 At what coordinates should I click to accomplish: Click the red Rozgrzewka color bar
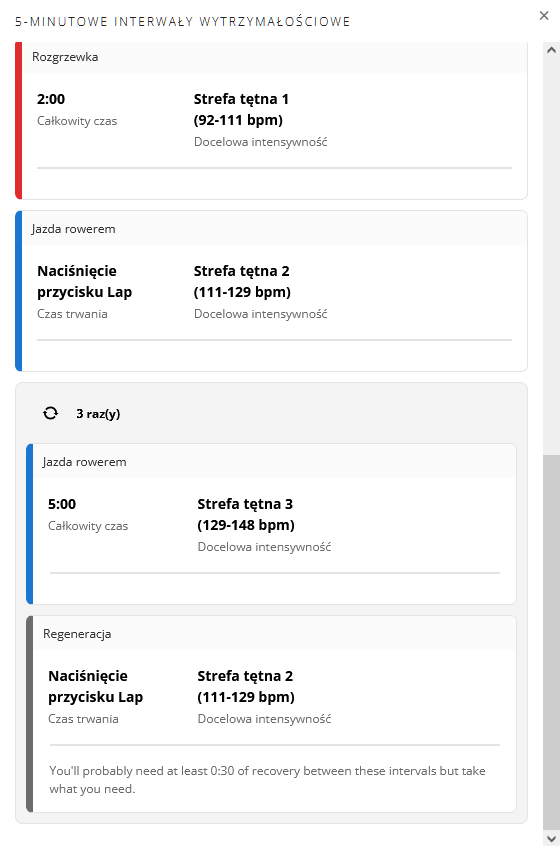[x=18, y=121]
